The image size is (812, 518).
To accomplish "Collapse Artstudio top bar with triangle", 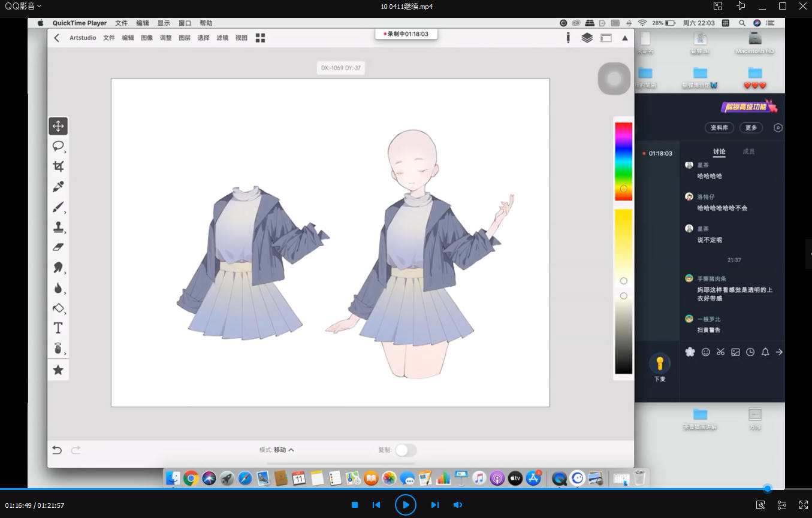I will (x=625, y=38).
